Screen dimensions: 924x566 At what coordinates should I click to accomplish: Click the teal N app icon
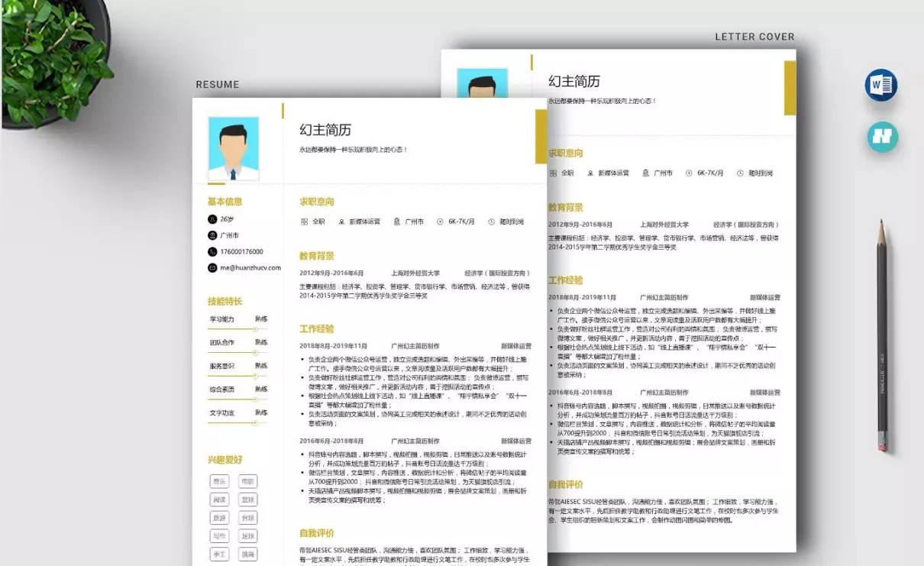click(883, 137)
